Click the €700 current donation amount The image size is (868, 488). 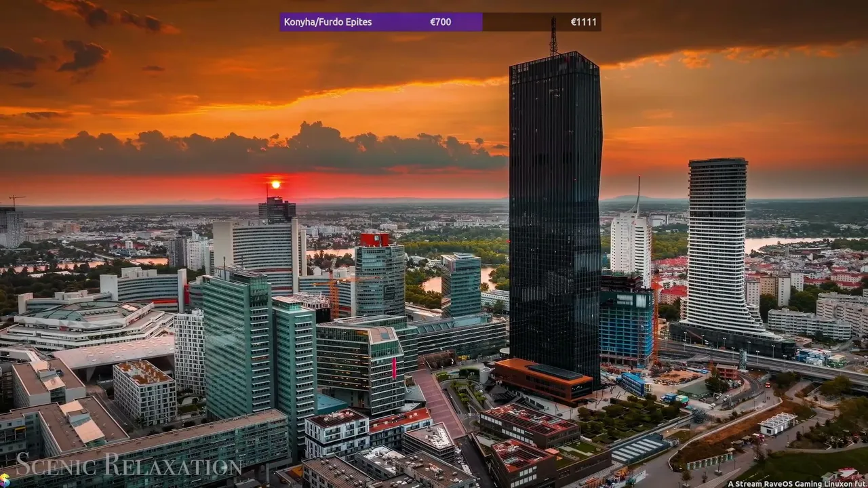tap(440, 22)
